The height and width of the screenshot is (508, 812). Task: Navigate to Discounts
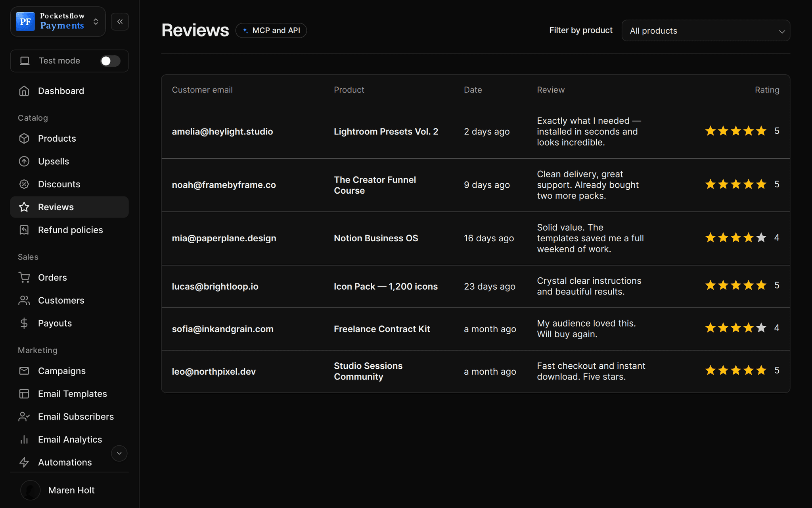click(69, 184)
